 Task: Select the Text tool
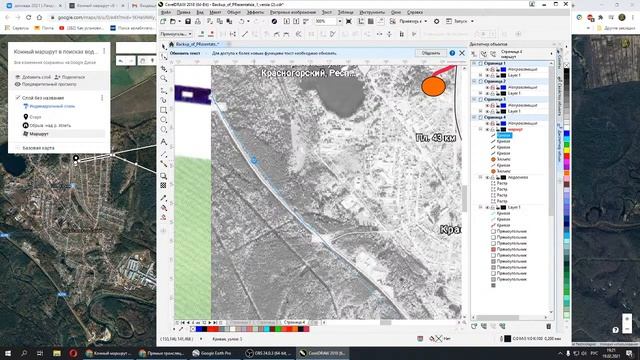[164, 142]
